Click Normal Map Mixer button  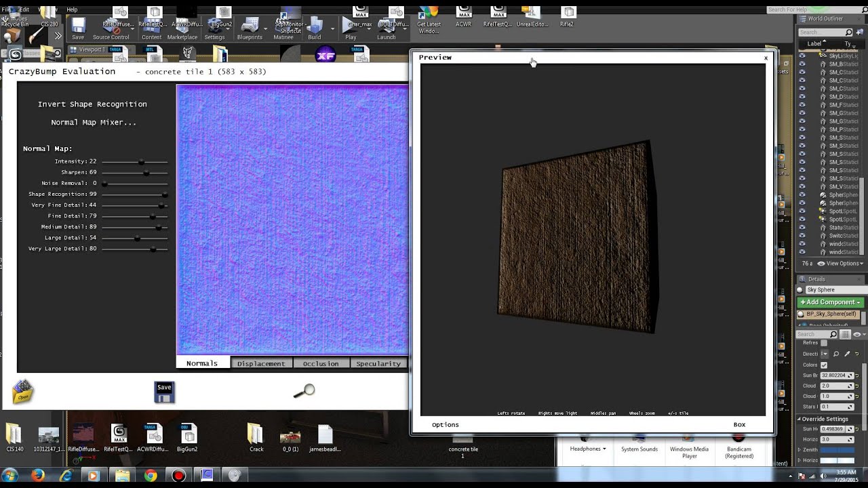pyautogui.click(x=94, y=123)
